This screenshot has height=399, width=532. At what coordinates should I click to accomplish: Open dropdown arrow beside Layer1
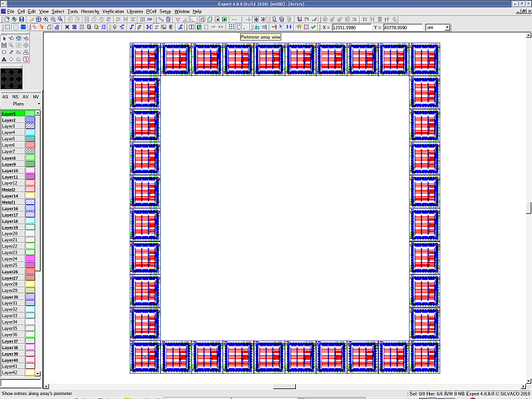pyautogui.click(x=38, y=114)
